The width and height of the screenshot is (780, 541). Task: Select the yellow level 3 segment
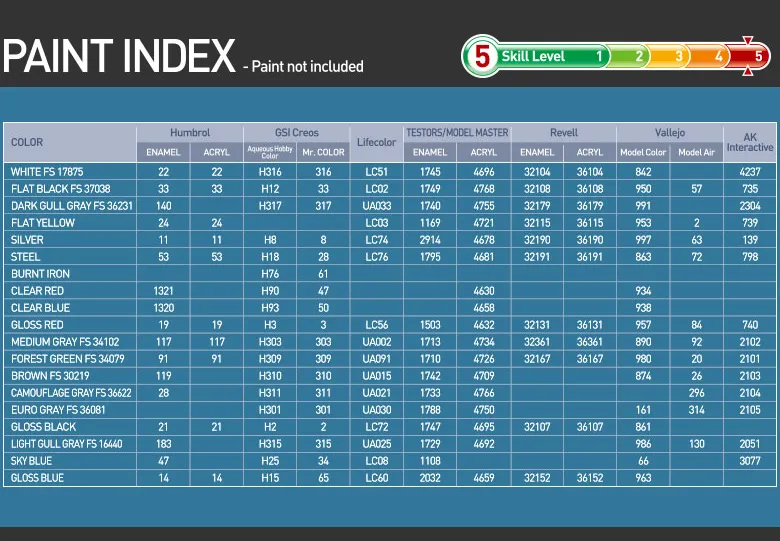(x=668, y=56)
